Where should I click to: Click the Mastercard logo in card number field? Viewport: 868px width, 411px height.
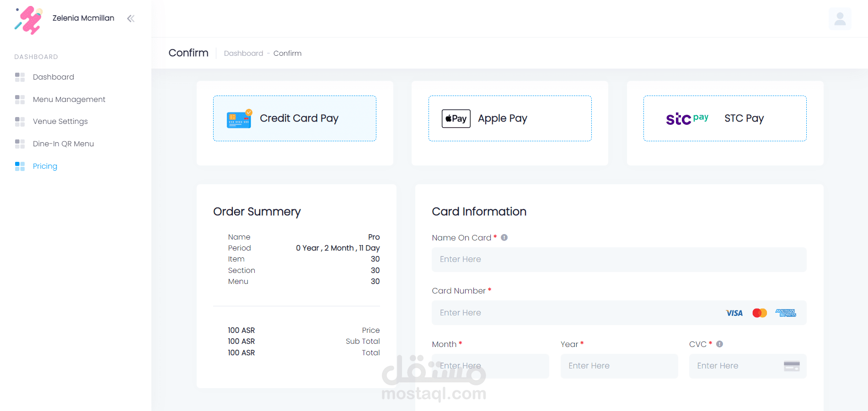(x=760, y=313)
